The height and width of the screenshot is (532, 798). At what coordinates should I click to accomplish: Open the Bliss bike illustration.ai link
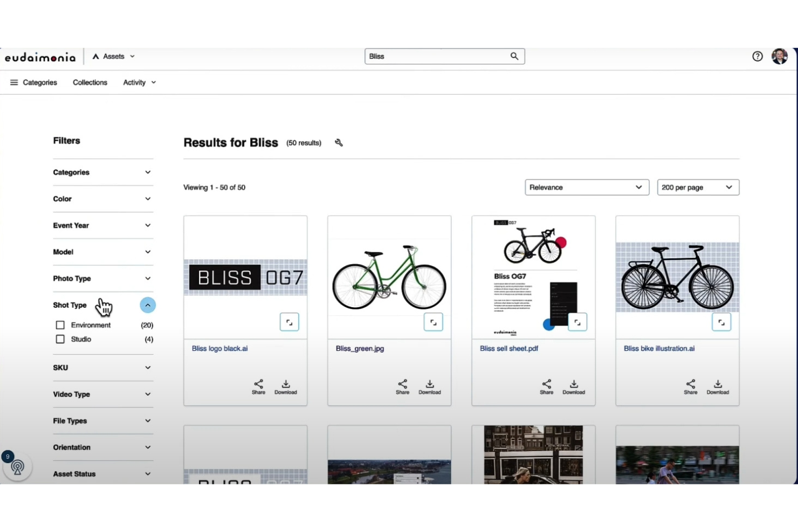659,349
